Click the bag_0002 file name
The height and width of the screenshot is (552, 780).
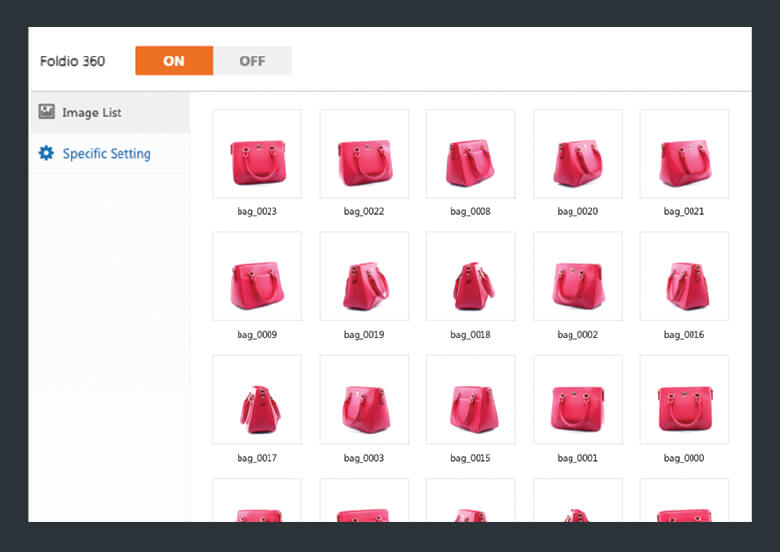pos(578,335)
